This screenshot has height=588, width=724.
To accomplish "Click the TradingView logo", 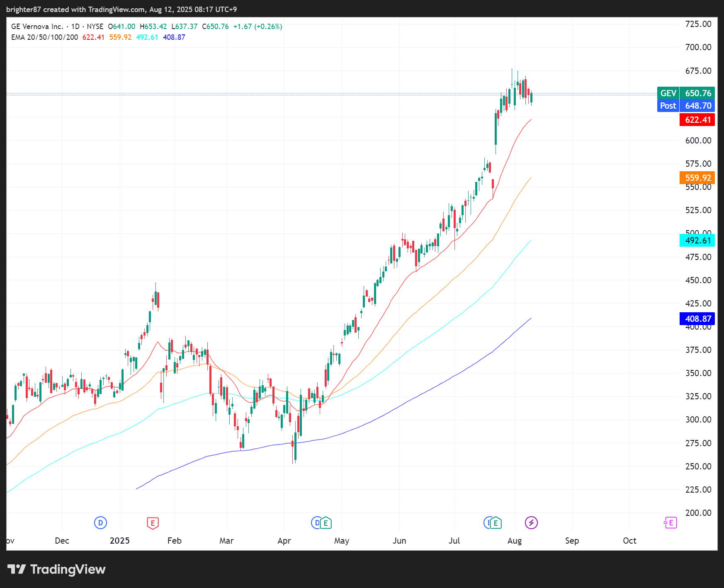I will 56,569.
